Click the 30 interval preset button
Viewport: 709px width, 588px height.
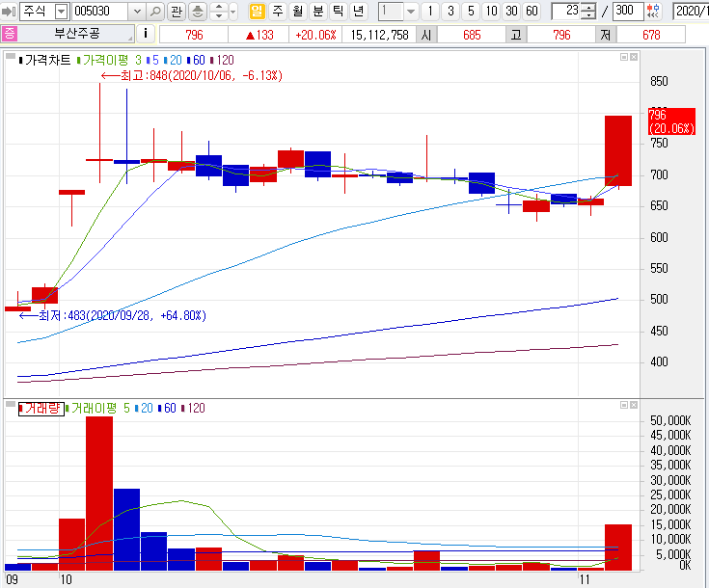(511, 11)
